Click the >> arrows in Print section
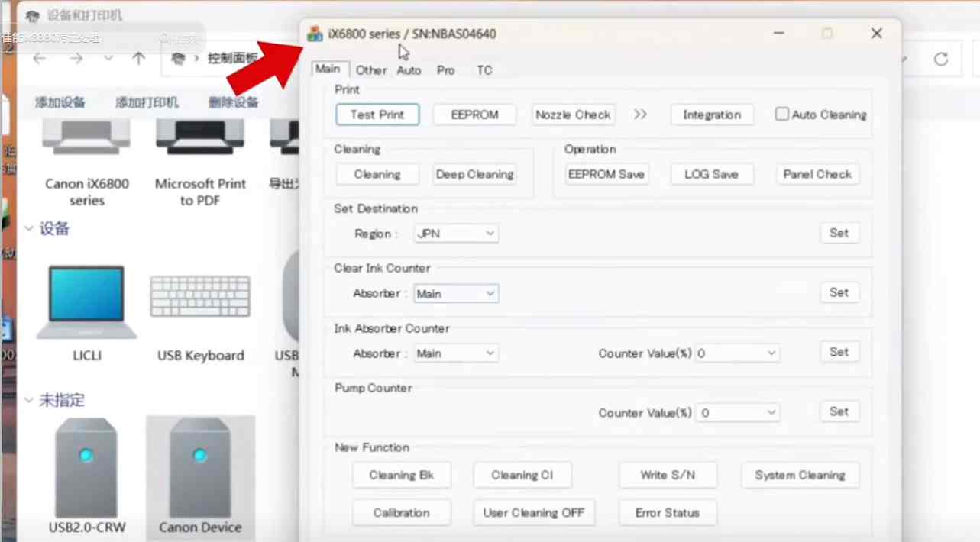This screenshot has height=542, width=980. coord(640,115)
